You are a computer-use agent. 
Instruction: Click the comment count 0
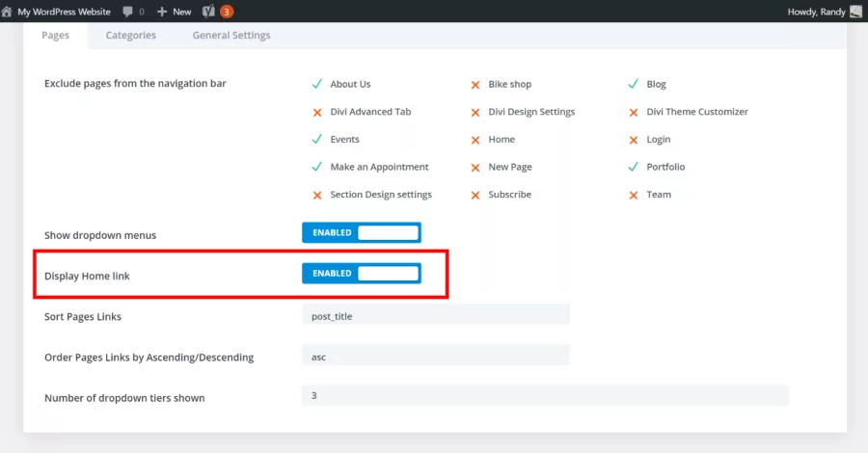142,12
